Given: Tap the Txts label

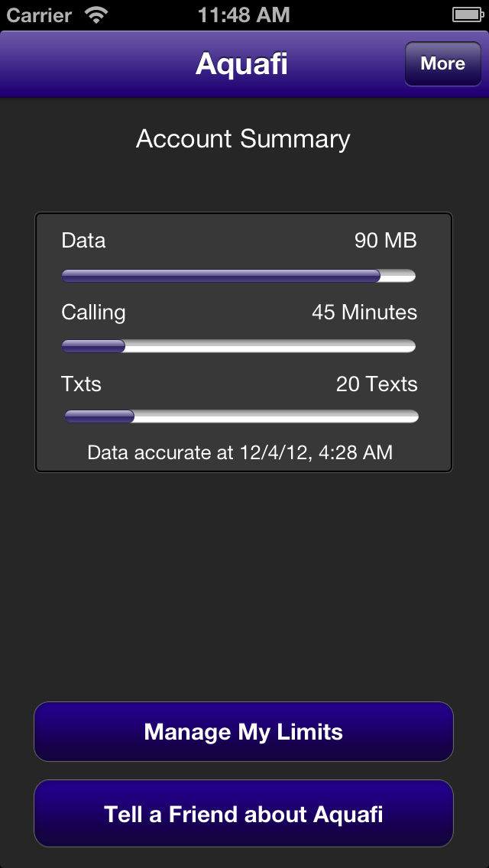Looking at the screenshot, I should click(x=82, y=384).
